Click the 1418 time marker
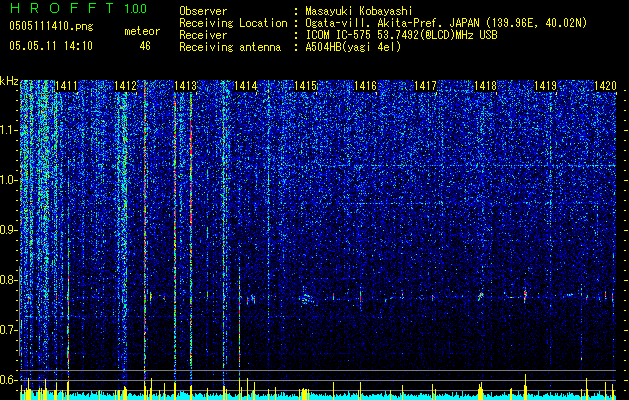This screenshot has width=629, height=400. 485,86
